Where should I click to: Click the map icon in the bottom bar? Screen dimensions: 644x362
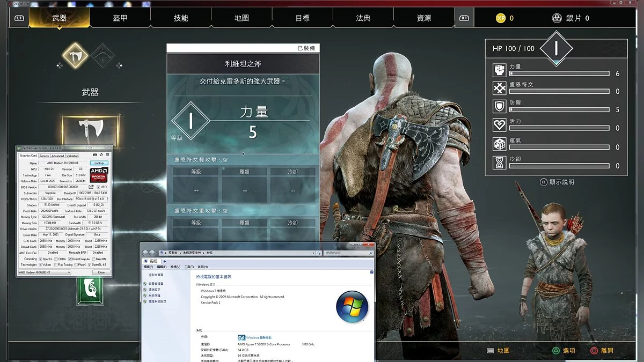click(x=491, y=350)
